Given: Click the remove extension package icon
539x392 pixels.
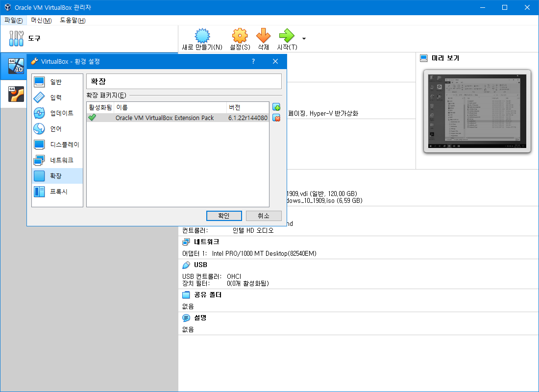Looking at the screenshot, I should [276, 118].
